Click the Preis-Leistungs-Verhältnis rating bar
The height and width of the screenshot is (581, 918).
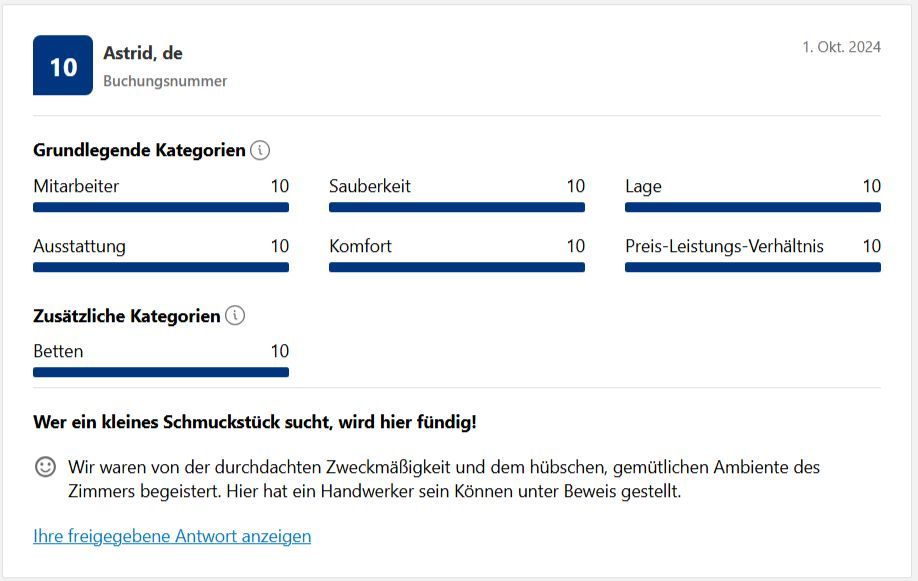(753, 267)
